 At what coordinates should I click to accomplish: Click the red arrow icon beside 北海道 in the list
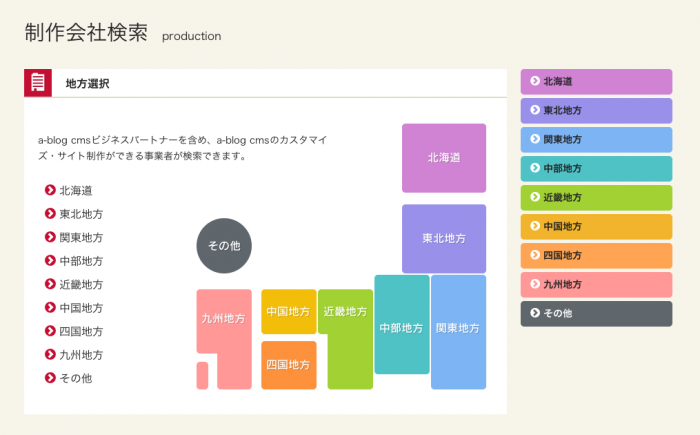(50, 190)
